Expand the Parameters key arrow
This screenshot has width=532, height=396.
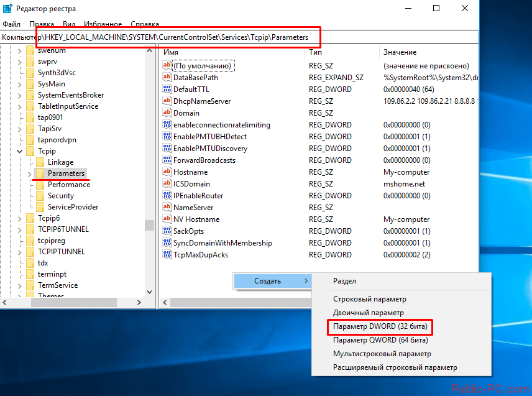click(x=30, y=173)
